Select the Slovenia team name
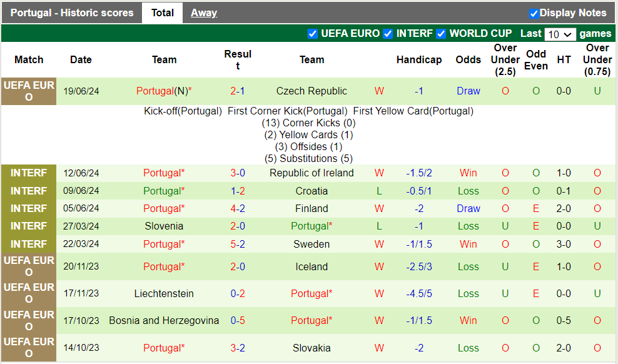The width and height of the screenshot is (618, 364). click(164, 226)
